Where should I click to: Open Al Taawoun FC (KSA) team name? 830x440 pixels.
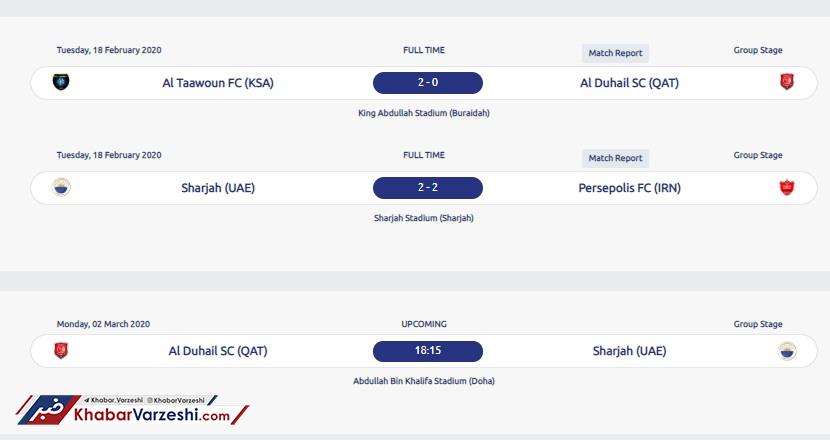tap(218, 83)
